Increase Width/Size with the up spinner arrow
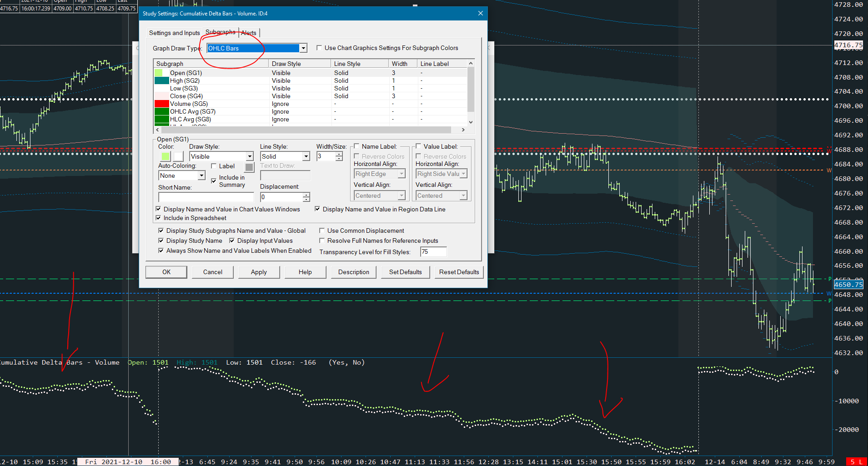This screenshot has width=868, height=466. click(339, 154)
